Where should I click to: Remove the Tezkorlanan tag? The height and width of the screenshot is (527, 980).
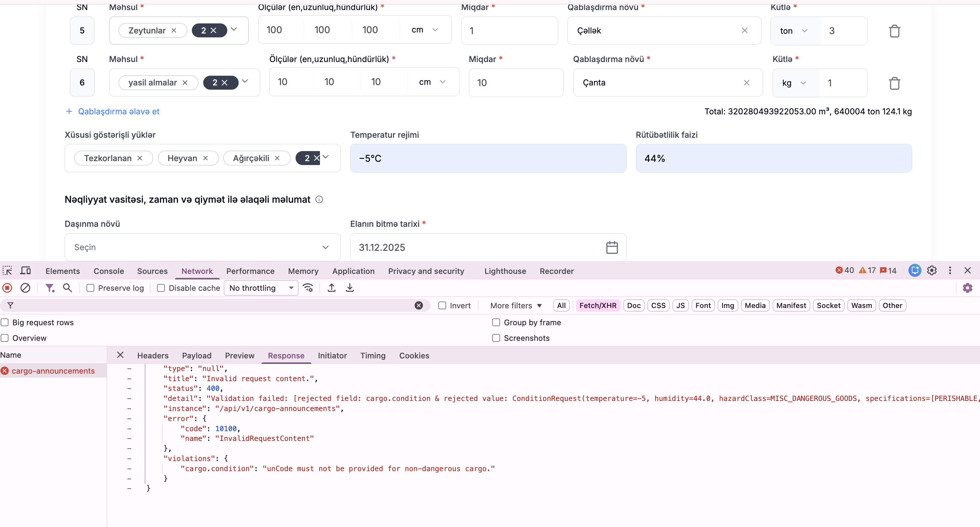(x=140, y=158)
